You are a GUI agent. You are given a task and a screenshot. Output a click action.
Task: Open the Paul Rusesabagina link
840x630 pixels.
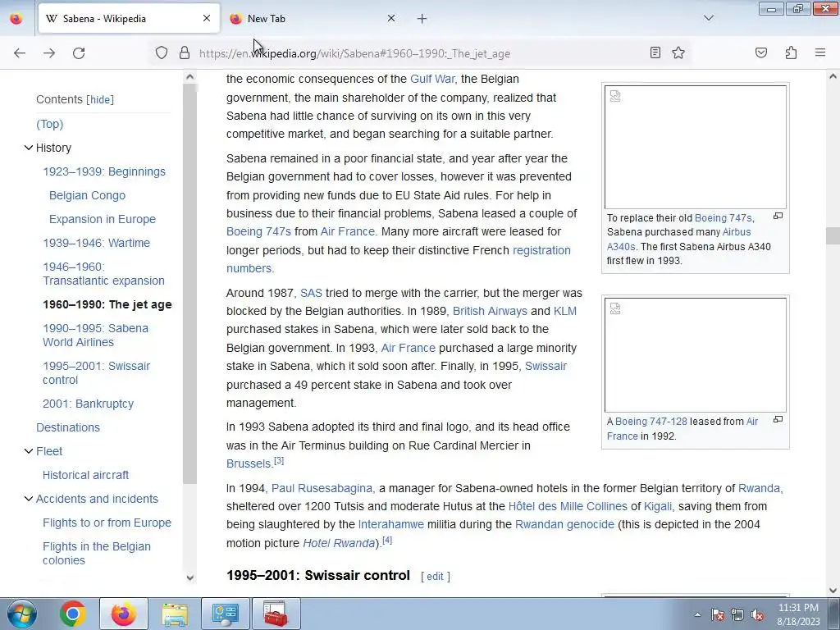pyautogui.click(x=322, y=488)
